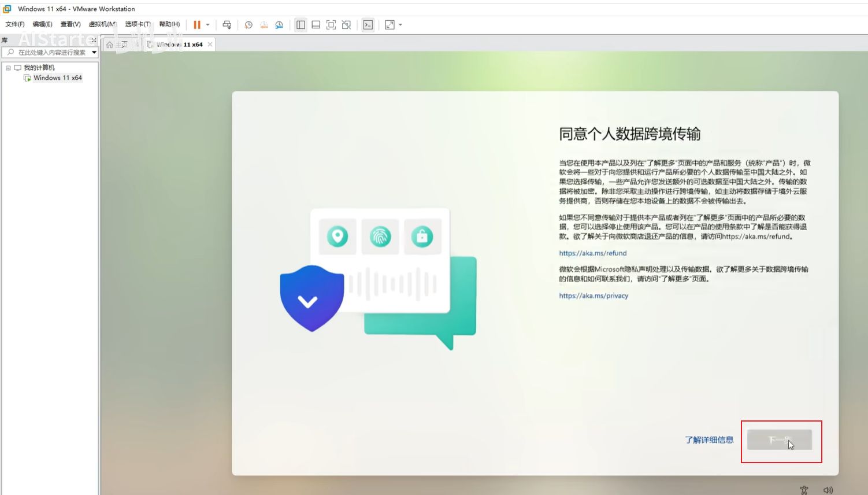Click the library search input field

pyautogui.click(x=52, y=53)
